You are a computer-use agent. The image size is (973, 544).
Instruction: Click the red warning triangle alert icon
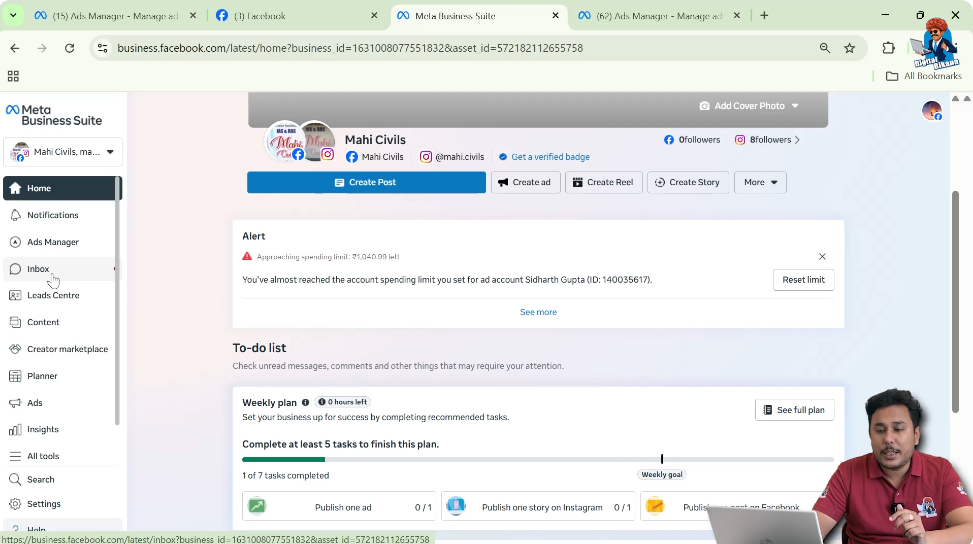click(247, 256)
